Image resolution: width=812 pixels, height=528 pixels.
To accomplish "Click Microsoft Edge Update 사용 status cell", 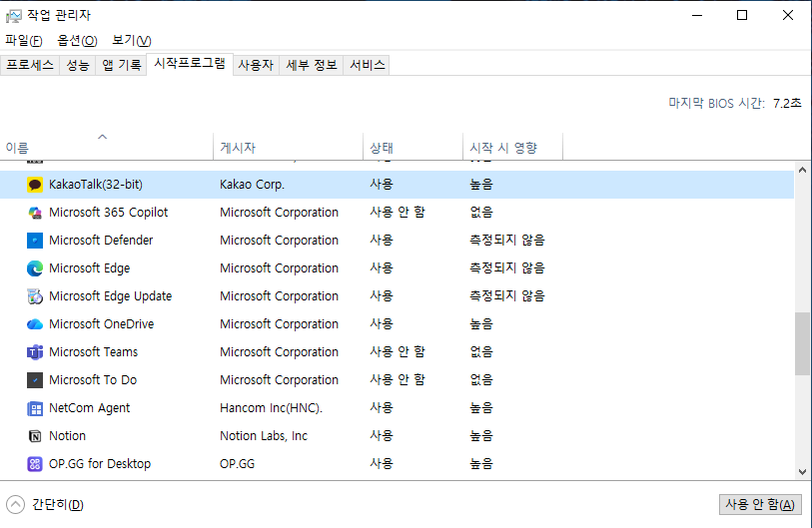I will point(382,296).
